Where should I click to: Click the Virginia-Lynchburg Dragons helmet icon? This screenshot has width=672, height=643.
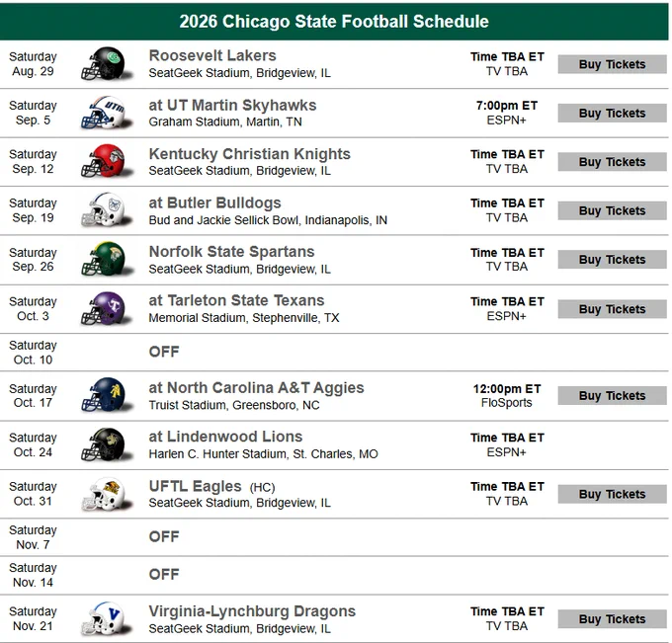click(107, 619)
